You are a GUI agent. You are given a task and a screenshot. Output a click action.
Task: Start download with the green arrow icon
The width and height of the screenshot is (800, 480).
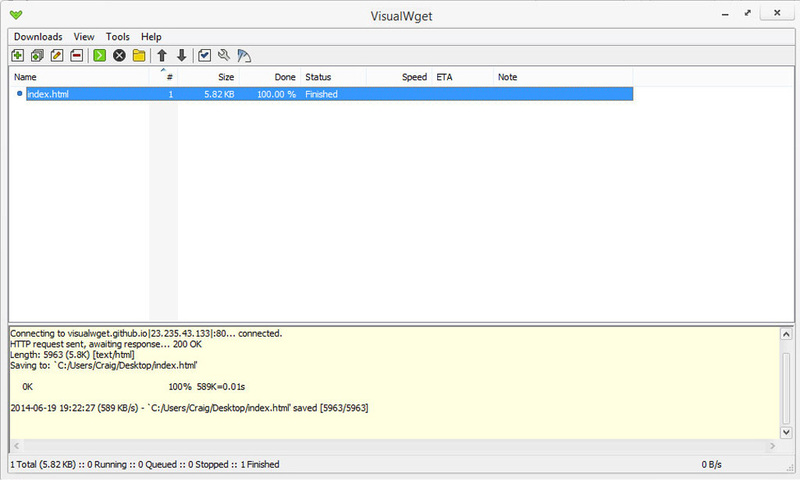[99, 55]
